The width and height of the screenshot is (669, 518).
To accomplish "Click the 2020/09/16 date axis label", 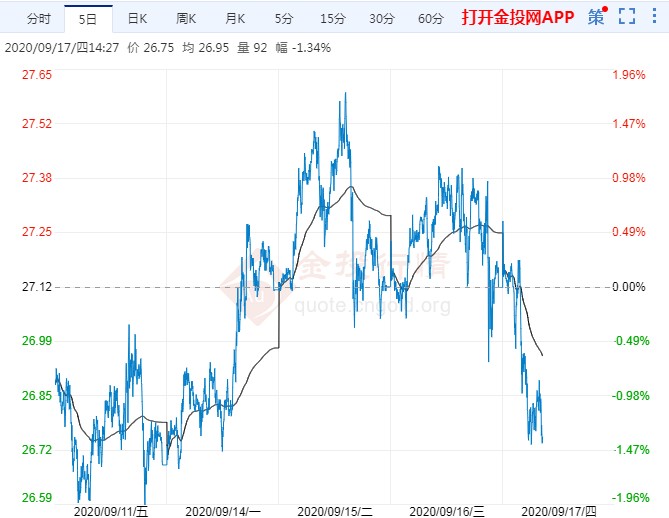I will [447, 511].
